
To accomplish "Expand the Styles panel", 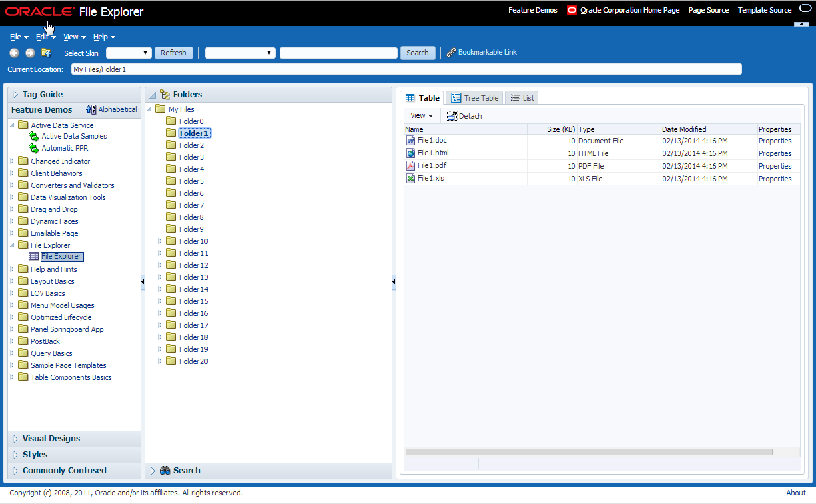I will [15, 455].
